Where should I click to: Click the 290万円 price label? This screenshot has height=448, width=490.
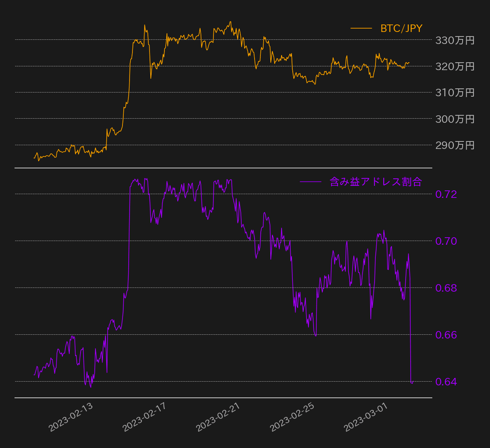tap(455, 145)
